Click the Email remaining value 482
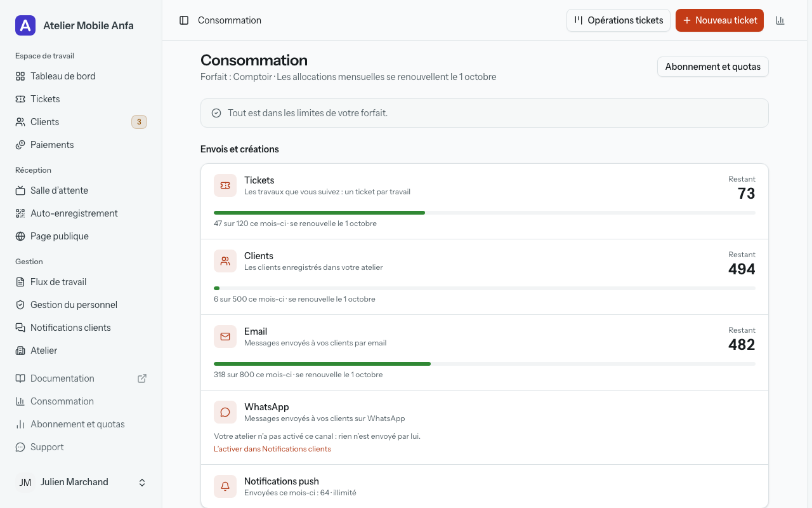 742,345
